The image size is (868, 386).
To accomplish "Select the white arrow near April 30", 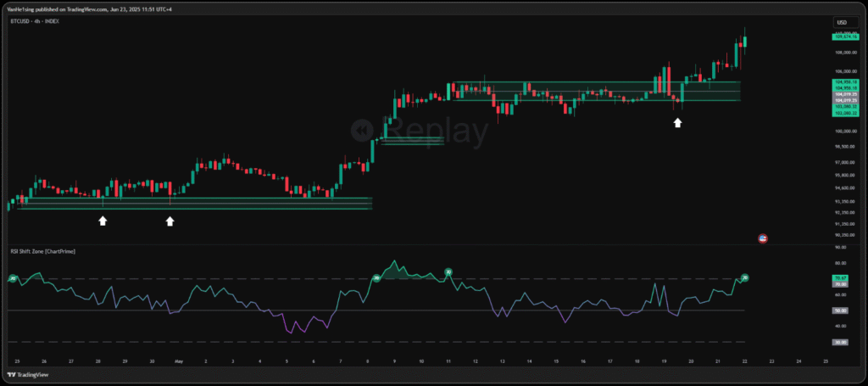I will point(170,221).
